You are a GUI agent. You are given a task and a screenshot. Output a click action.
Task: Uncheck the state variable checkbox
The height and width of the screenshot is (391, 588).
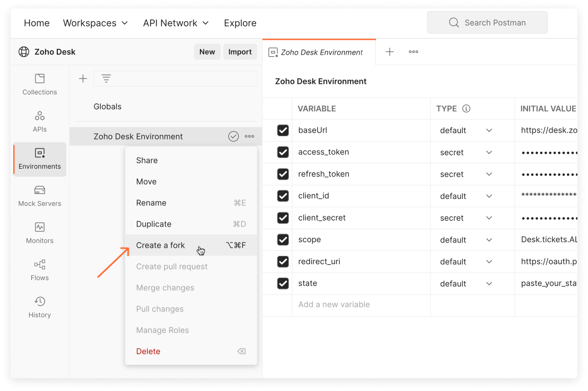tap(283, 283)
